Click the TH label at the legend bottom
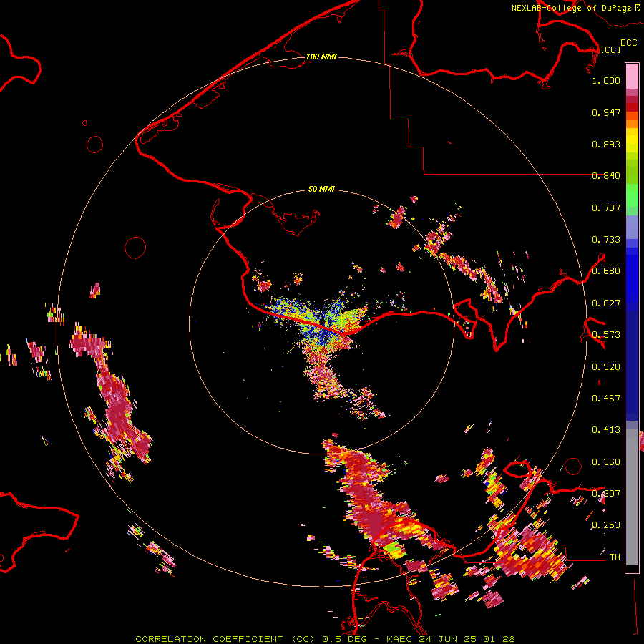The width and height of the screenshot is (644, 644). [x=615, y=557]
